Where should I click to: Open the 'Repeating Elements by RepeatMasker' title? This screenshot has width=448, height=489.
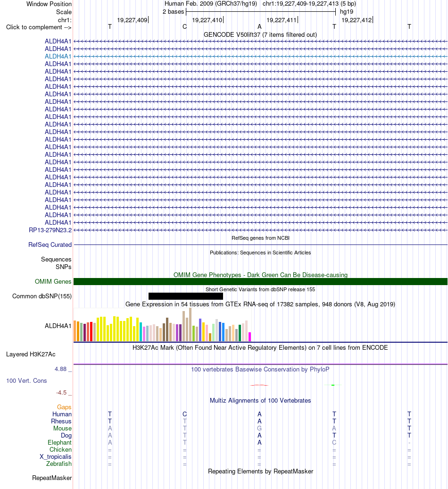click(260, 471)
